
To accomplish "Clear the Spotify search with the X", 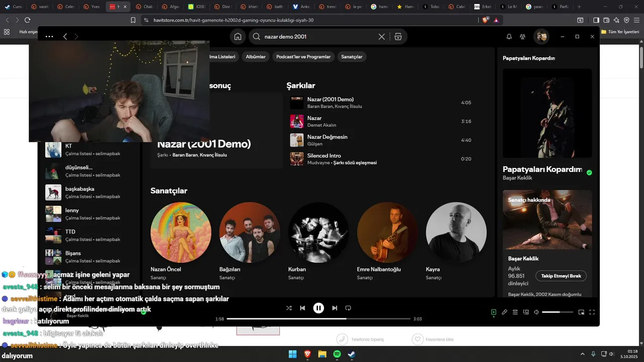I will coord(381,37).
